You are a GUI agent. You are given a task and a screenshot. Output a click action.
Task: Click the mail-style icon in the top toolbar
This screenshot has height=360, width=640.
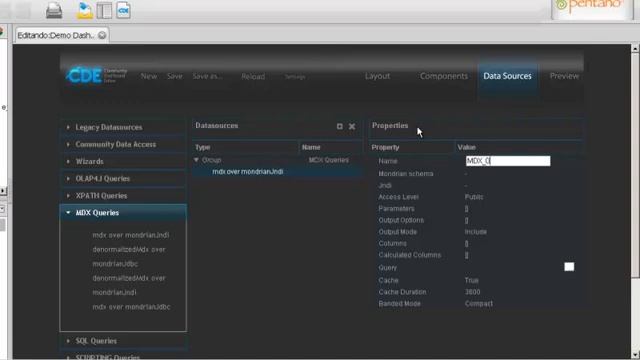[85, 10]
